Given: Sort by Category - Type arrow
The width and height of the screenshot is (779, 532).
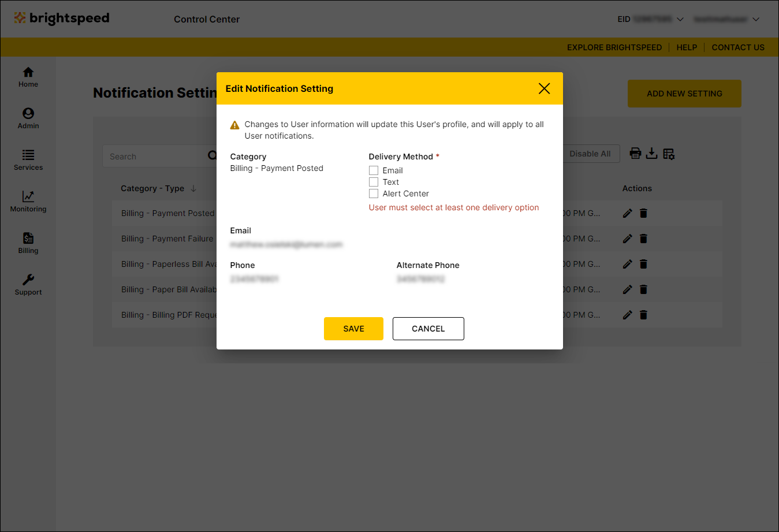Looking at the screenshot, I should coord(193,188).
